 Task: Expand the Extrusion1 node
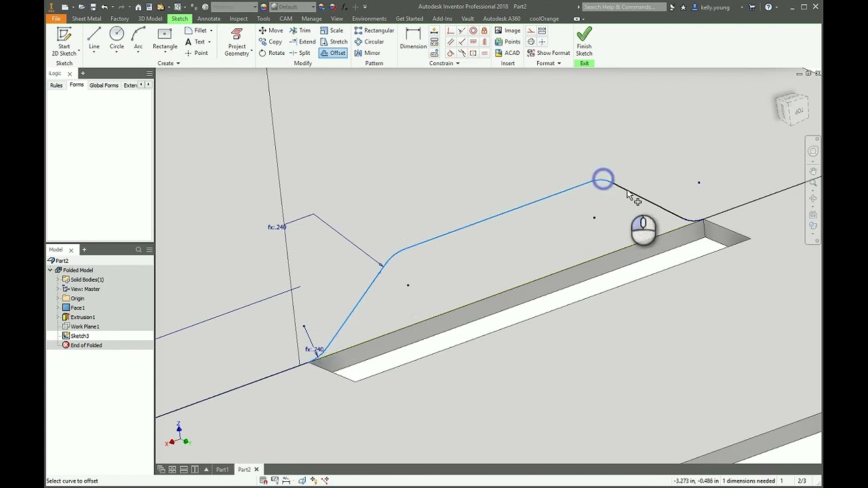coord(58,317)
